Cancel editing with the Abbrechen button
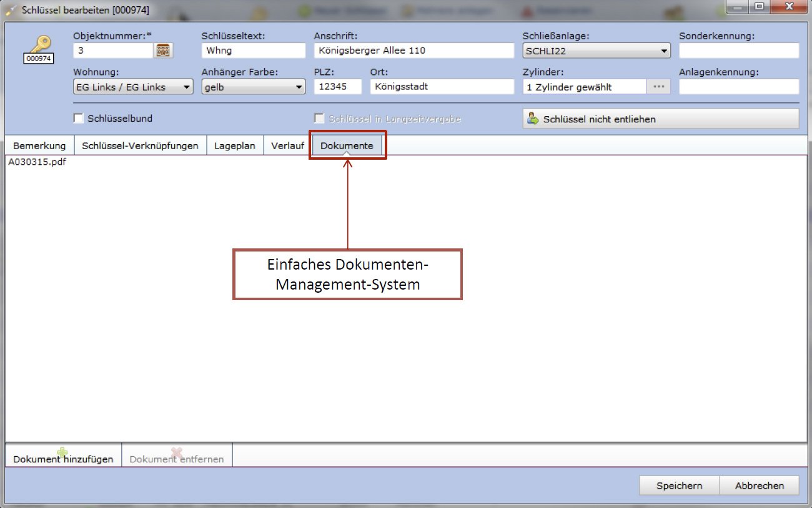The height and width of the screenshot is (508, 812). click(759, 486)
